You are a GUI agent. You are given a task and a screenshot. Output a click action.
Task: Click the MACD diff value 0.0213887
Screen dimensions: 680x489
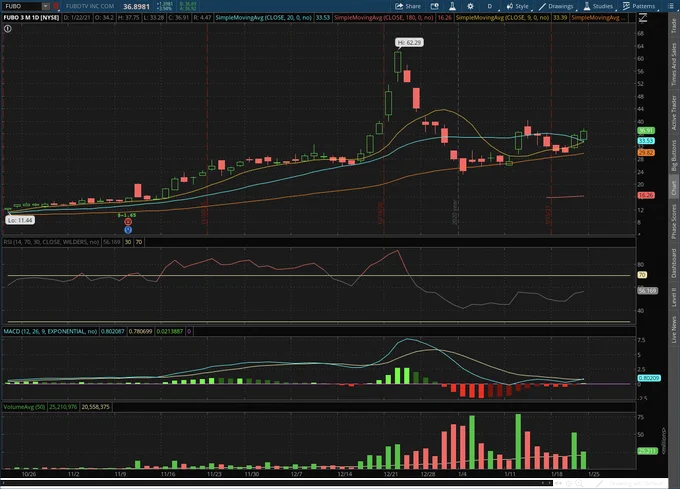tap(170, 331)
